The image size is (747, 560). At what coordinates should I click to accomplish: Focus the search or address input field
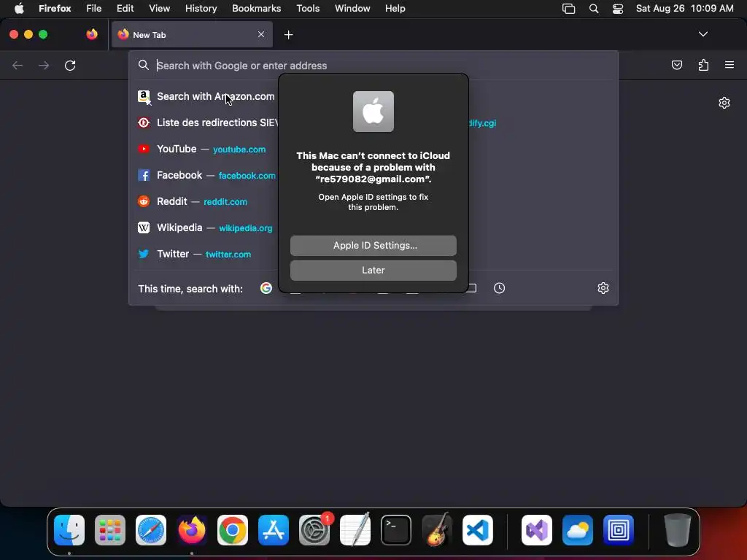point(373,65)
